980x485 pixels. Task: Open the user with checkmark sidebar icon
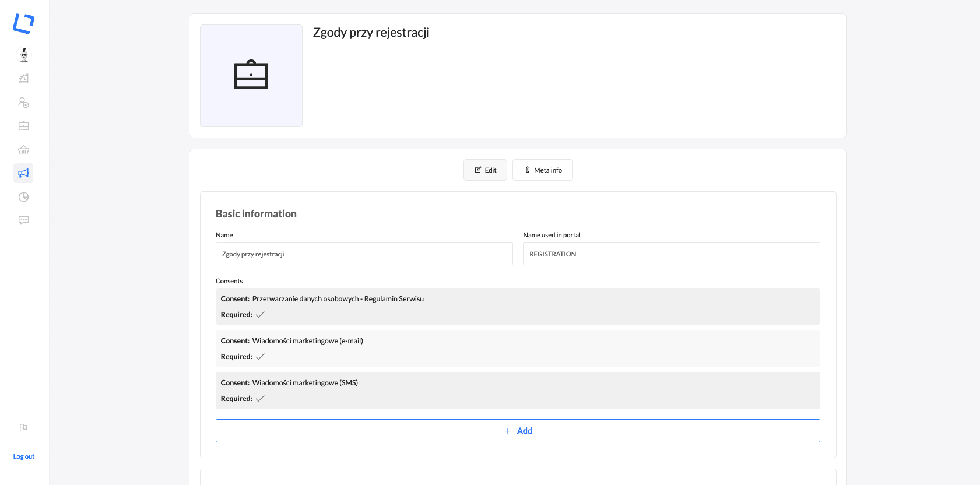(x=24, y=103)
